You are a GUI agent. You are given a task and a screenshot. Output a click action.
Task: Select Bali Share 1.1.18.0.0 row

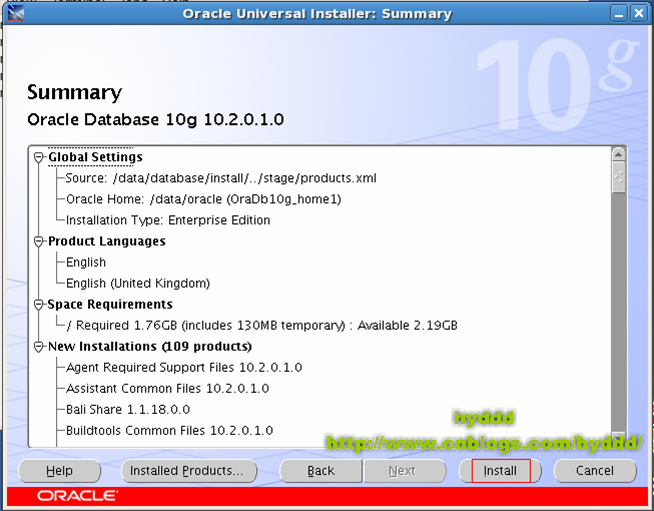pos(128,410)
